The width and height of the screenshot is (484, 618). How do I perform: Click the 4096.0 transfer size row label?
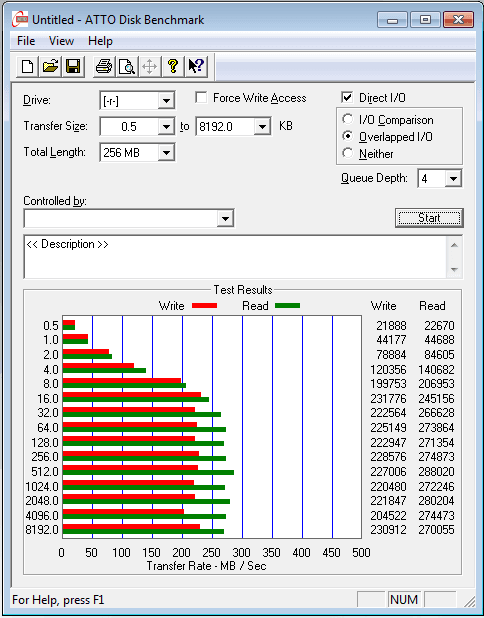42,515
